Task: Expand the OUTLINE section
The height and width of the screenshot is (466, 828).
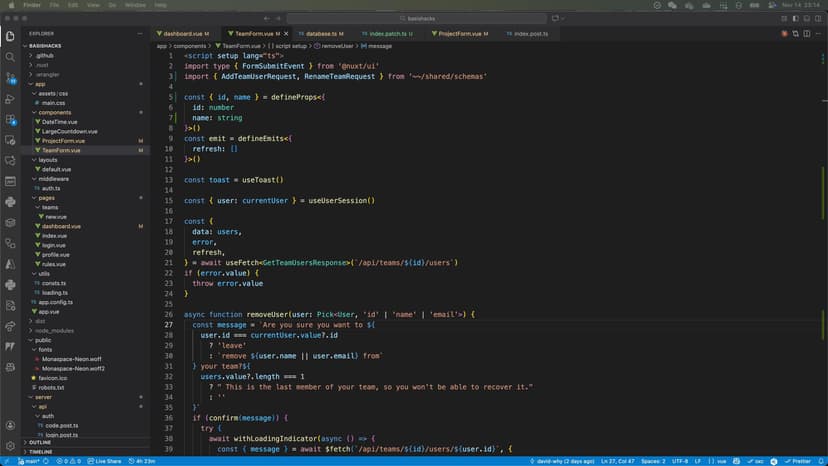Action: (40, 442)
